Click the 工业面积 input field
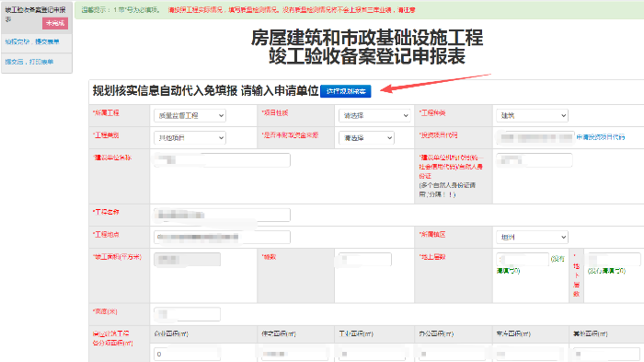Viewport: 644px width, 362px height. 372,354
